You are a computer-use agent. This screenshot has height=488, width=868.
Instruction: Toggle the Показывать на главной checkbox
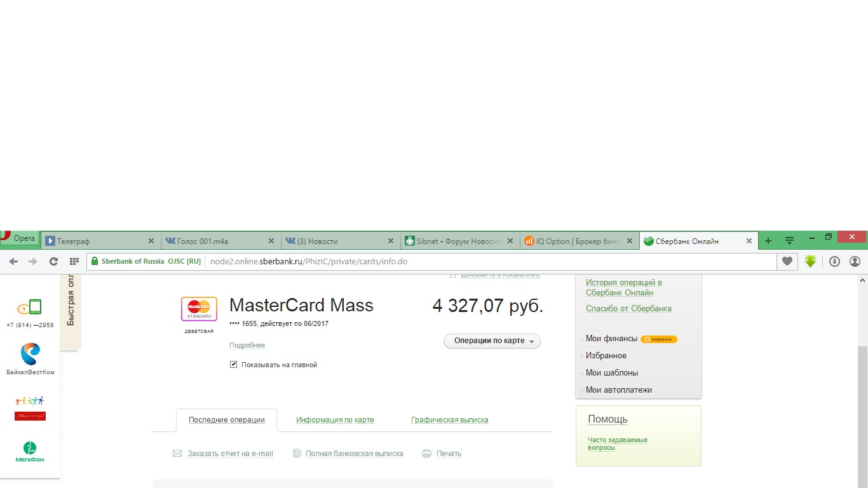pos(233,365)
